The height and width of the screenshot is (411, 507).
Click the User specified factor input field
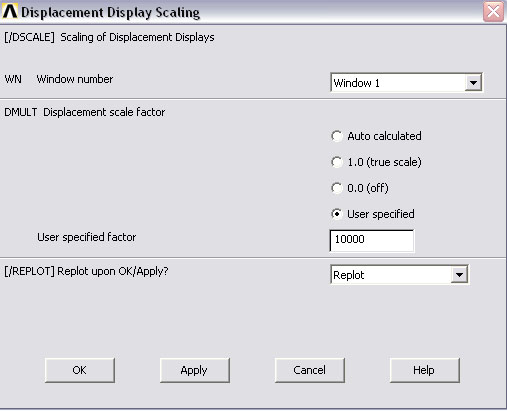click(x=372, y=240)
